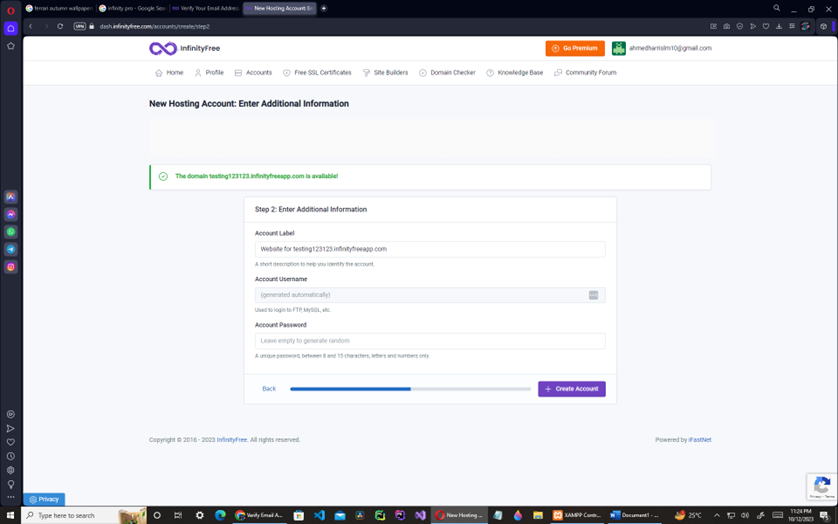This screenshot has height=524, width=838.
Task: Open the Accounts menu item
Action: [253, 73]
